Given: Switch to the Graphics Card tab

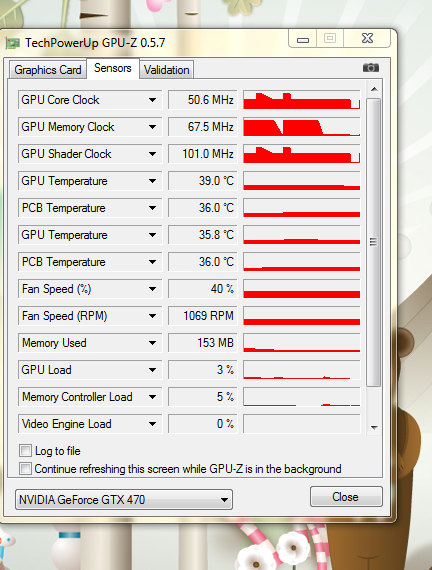Looking at the screenshot, I should tap(48, 70).
